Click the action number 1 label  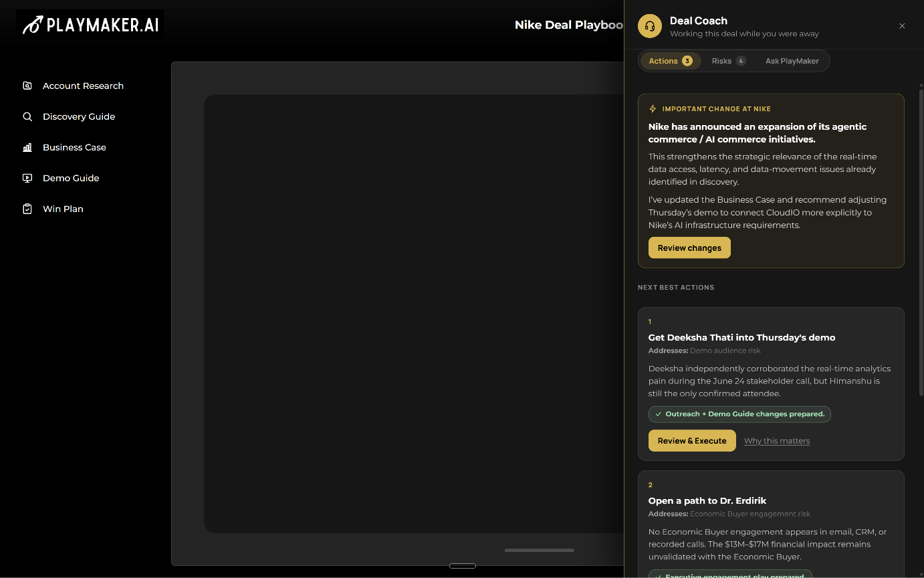(650, 322)
